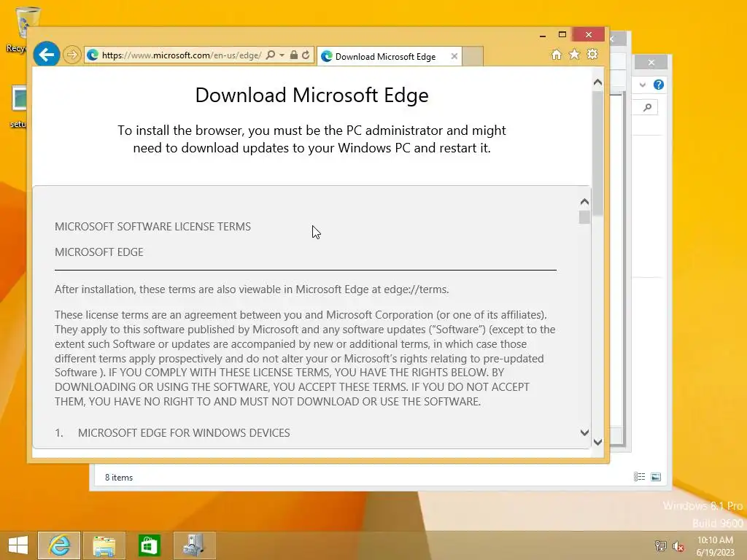Switch Explorer window to details view icon
Image resolution: width=747 pixels, height=560 pixels.
(639, 477)
